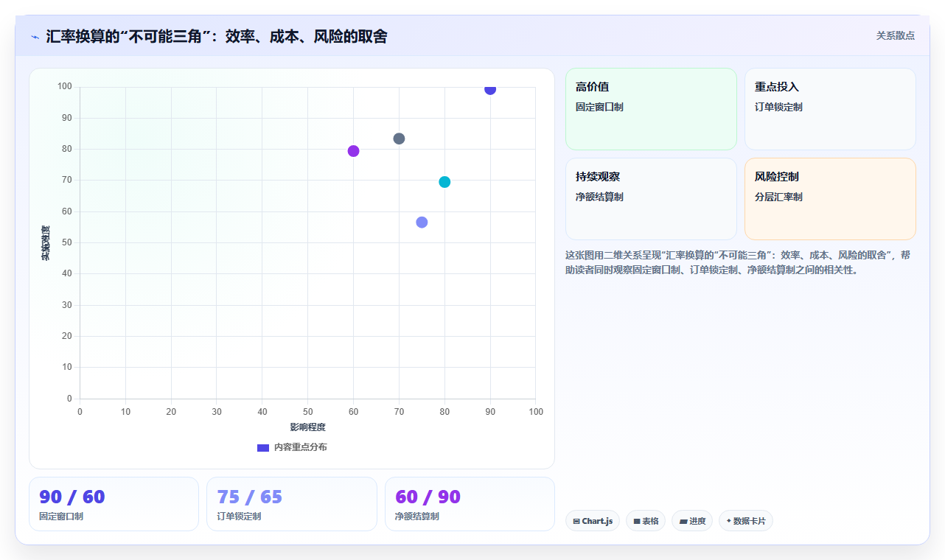
Task: Click 分层汇率制 text in 风险控制 card
Action: click(778, 197)
